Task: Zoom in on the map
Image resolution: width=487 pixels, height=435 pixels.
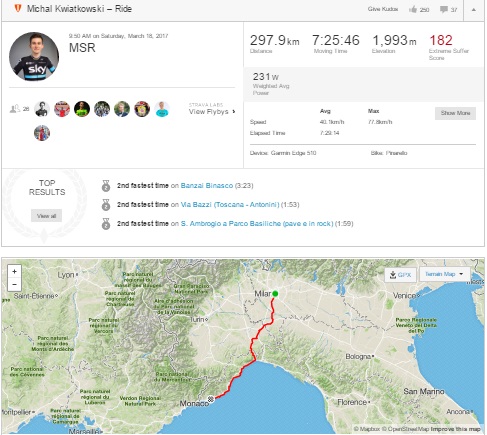Action: (14, 271)
